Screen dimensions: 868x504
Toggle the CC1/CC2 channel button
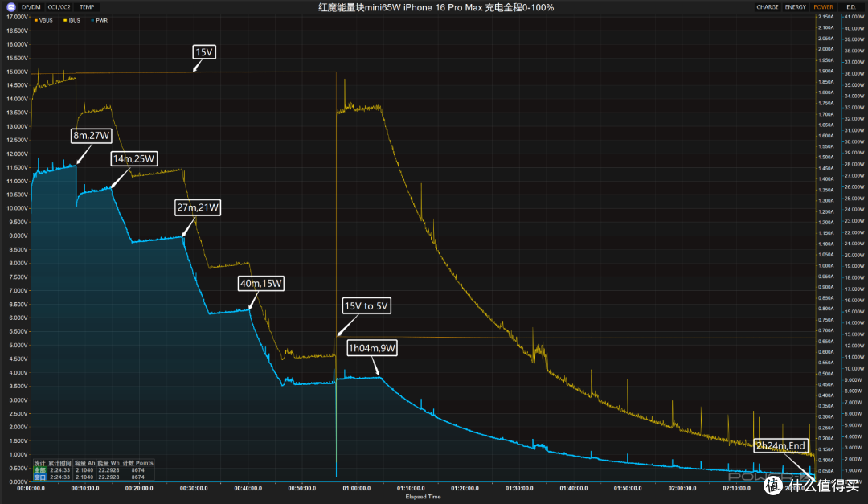[59, 7]
